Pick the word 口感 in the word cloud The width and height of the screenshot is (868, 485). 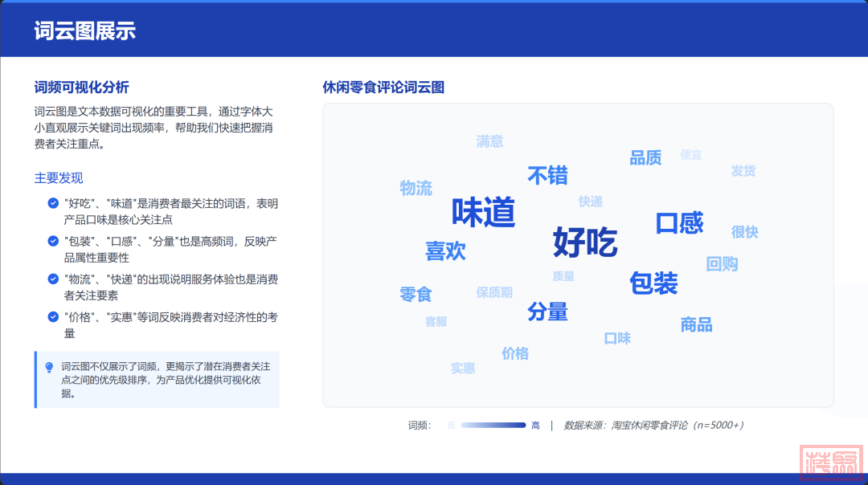click(x=679, y=223)
